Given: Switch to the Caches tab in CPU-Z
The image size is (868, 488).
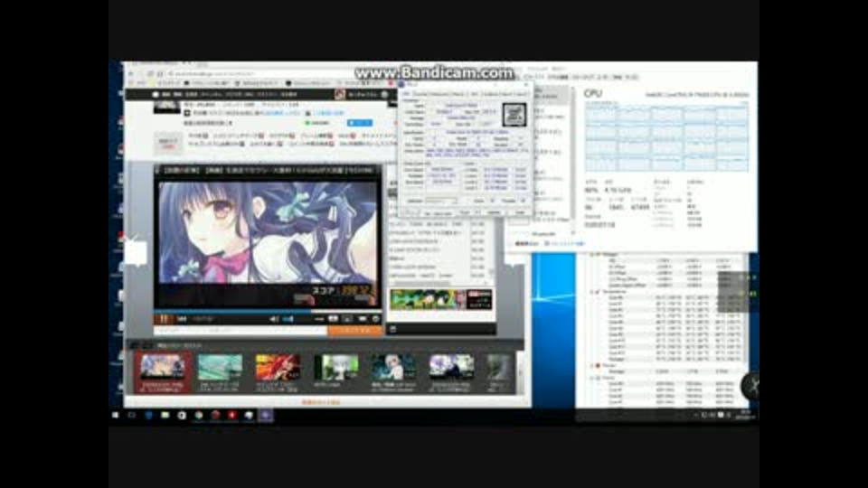Looking at the screenshot, I should pos(421,94).
